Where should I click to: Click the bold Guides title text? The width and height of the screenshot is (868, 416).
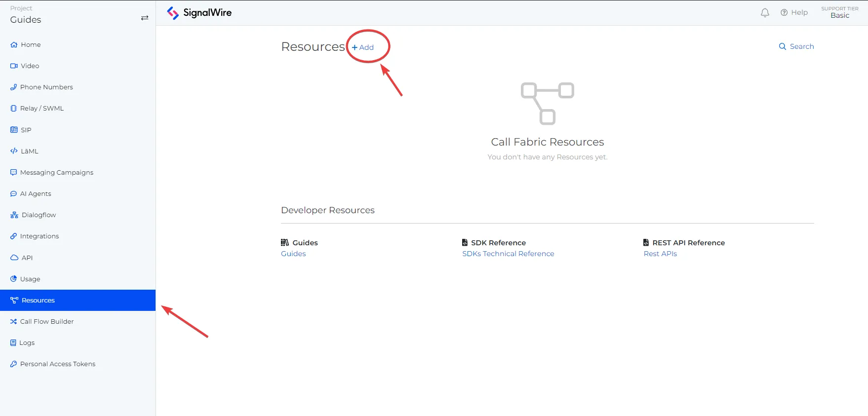tap(305, 243)
